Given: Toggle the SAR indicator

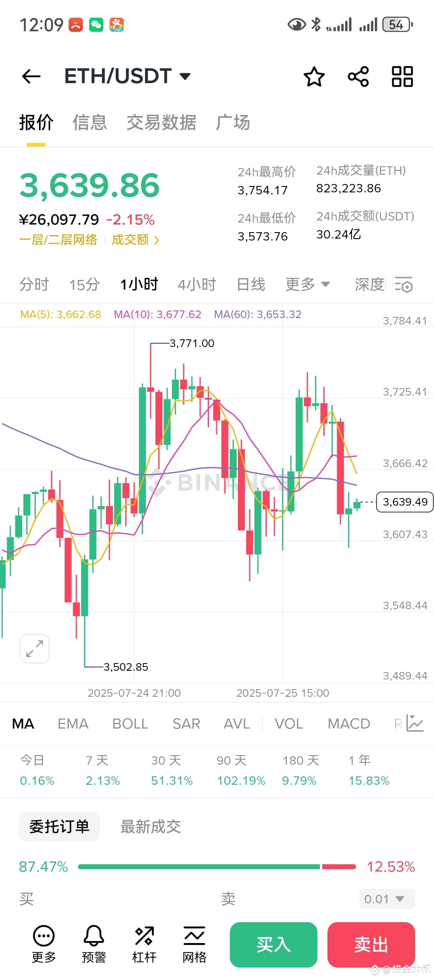Looking at the screenshot, I should point(186,723).
